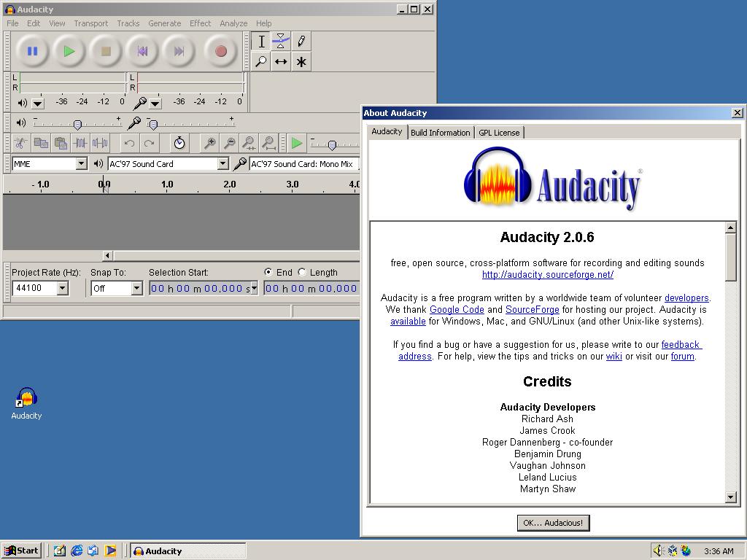Select the Multi-Tool asterisk mode

pyautogui.click(x=301, y=61)
